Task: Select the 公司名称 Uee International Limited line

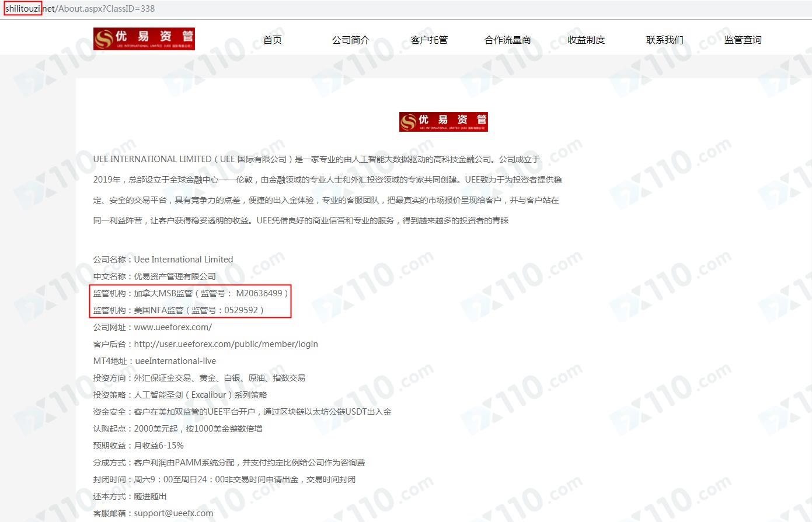Action: 163,260
